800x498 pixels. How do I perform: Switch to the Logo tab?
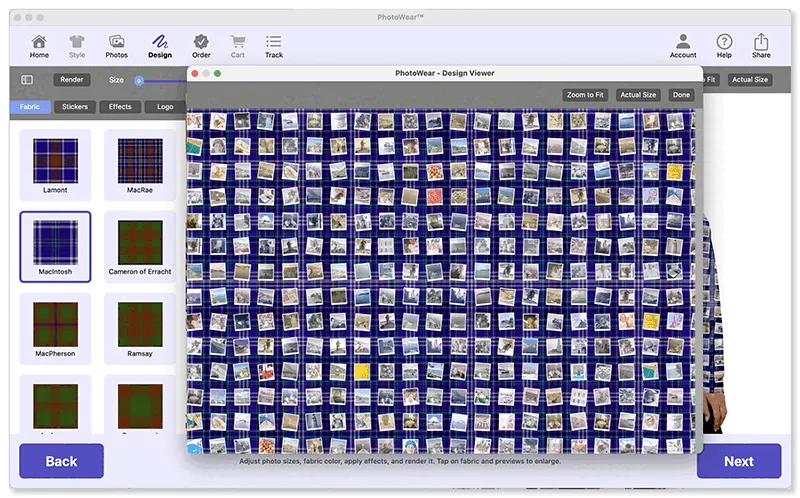[x=165, y=107]
